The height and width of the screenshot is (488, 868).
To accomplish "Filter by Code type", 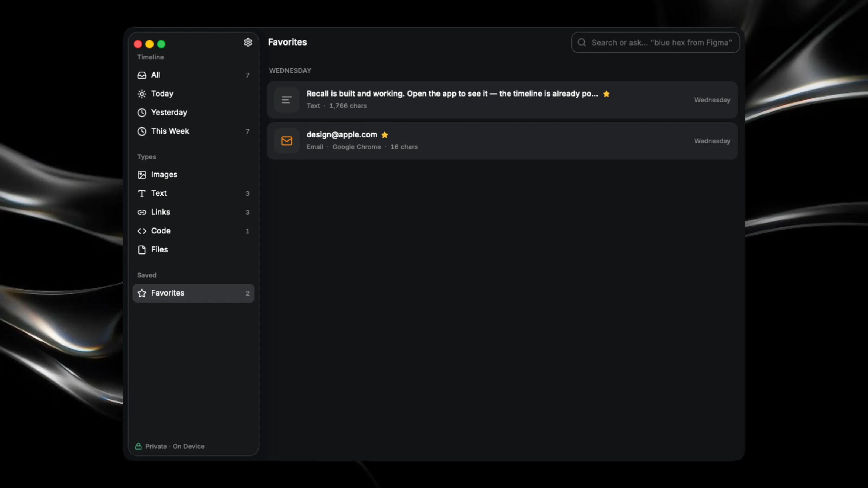I will pos(193,231).
